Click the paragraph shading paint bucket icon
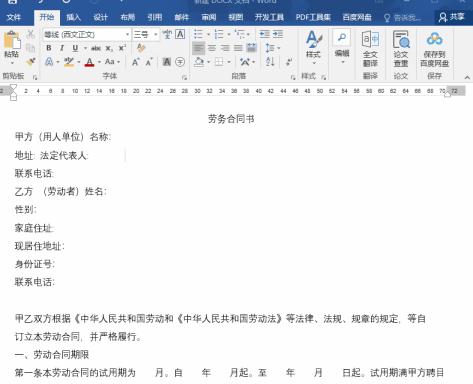Viewport: 473px width, 384px height. [x=199, y=62]
